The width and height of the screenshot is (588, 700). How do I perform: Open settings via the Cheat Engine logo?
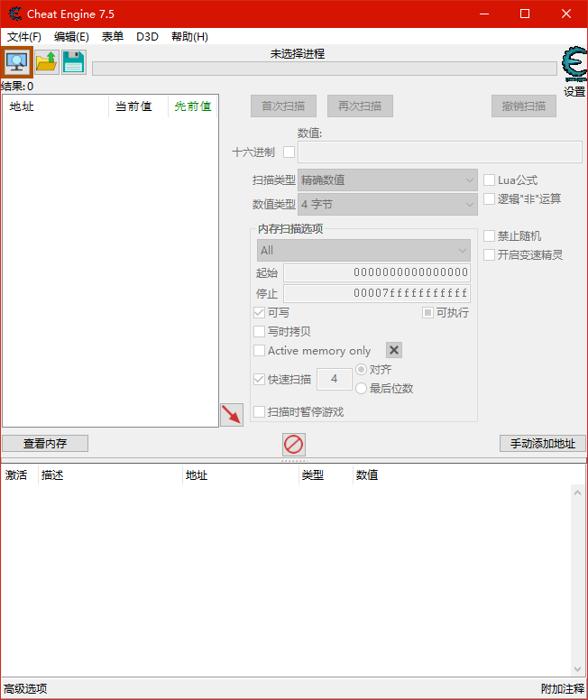point(574,65)
